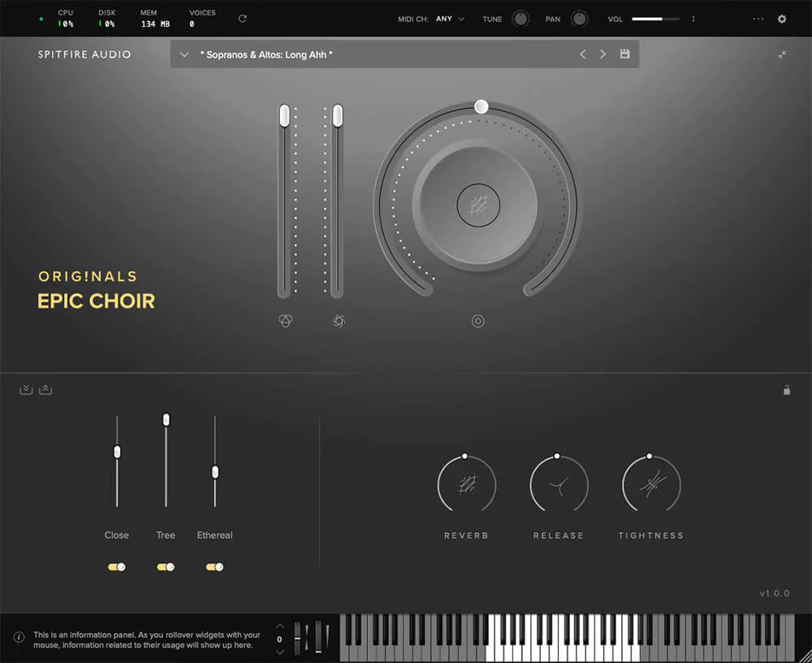Click the modulation wheel
This screenshot has height=663, width=812.
318,637
